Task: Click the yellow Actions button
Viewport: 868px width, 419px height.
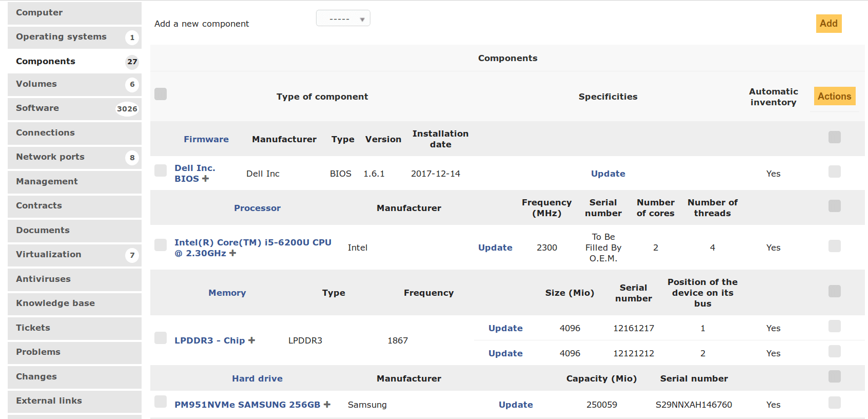Action: (835, 97)
